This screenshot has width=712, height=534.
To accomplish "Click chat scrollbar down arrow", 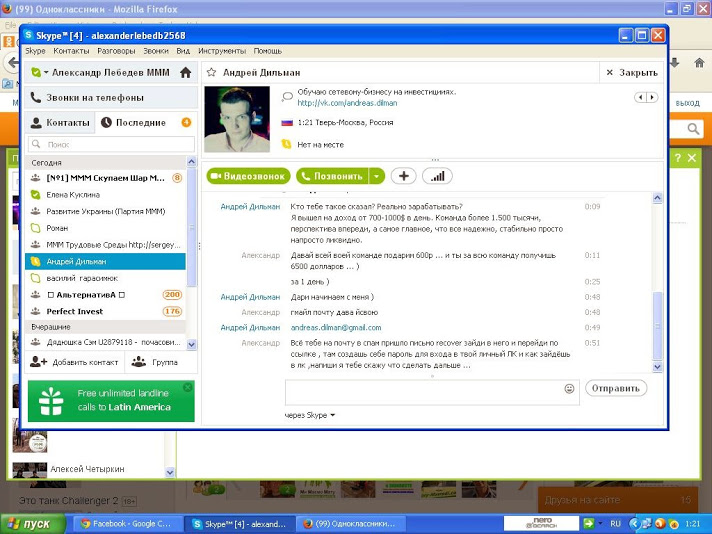I will [657, 367].
